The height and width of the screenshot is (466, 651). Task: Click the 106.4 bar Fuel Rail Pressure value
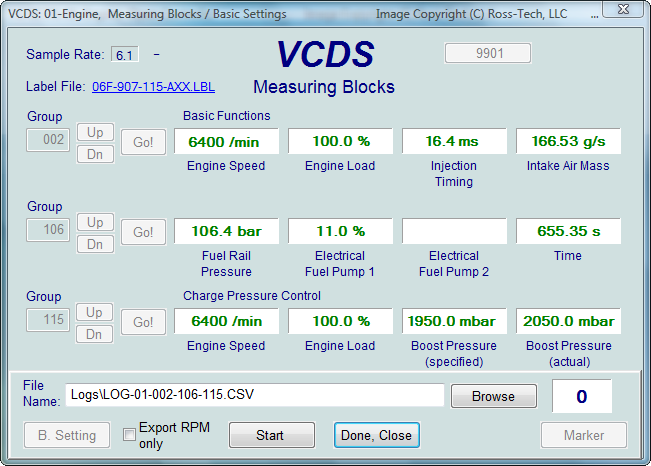coord(226,231)
